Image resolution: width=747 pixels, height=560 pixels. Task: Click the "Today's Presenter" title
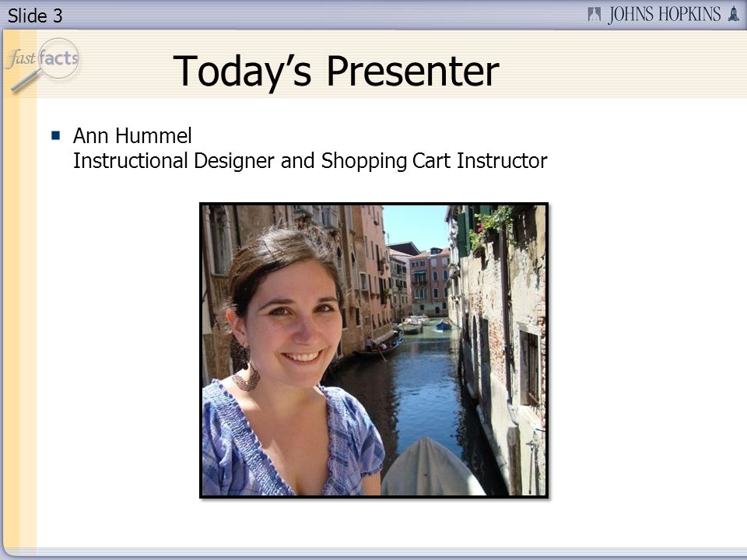pos(336,72)
